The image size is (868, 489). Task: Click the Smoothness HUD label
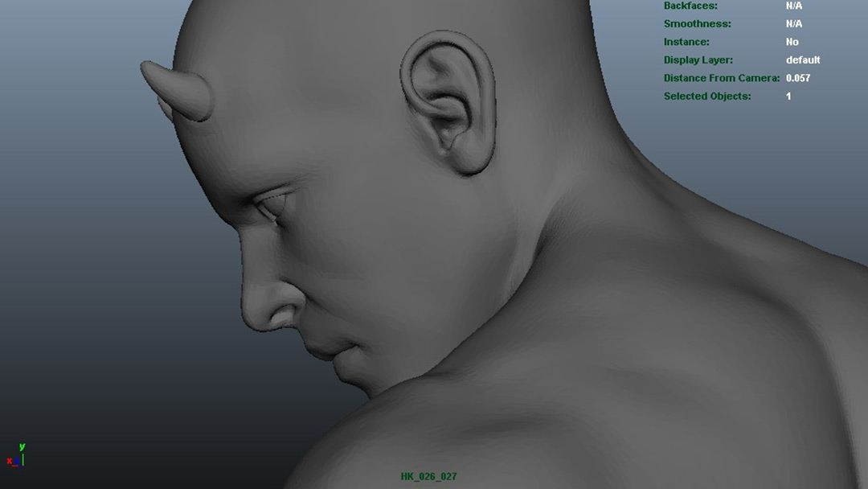(x=697, y=24)
